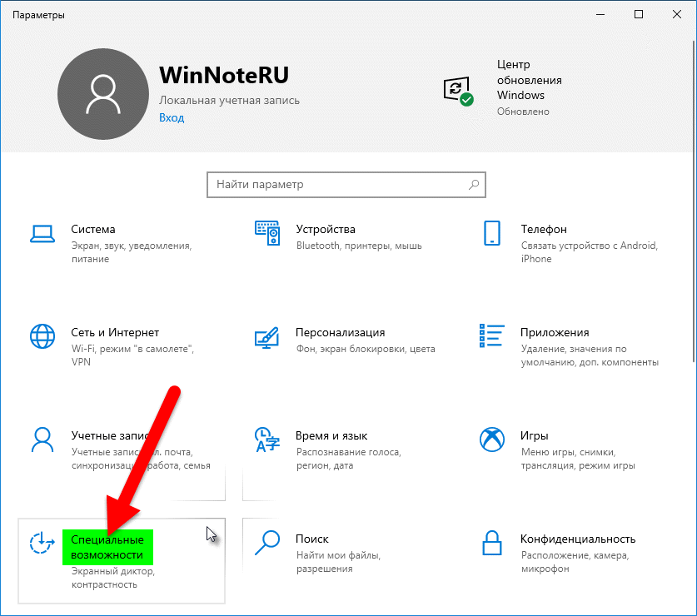Click the vertical scrollbar on the right
This screenshot has width=697, height=616.
coord(691,250)
